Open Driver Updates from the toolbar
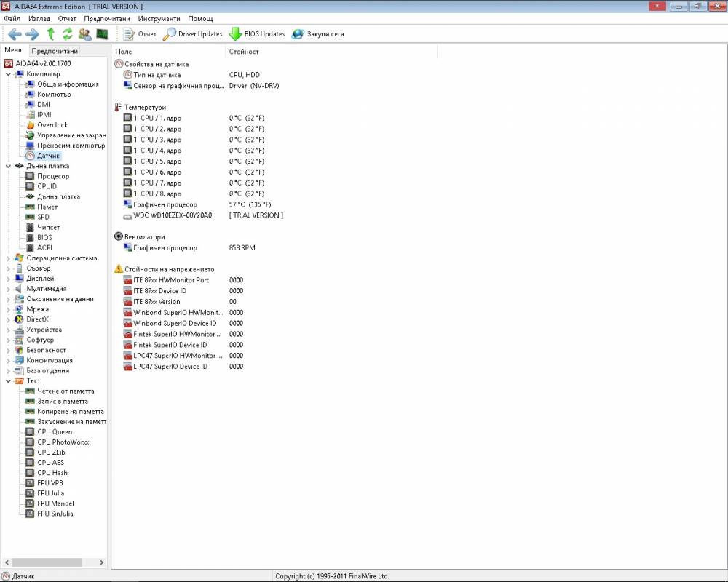The width and height of the screenshot is (728, 582). [193, 34]
